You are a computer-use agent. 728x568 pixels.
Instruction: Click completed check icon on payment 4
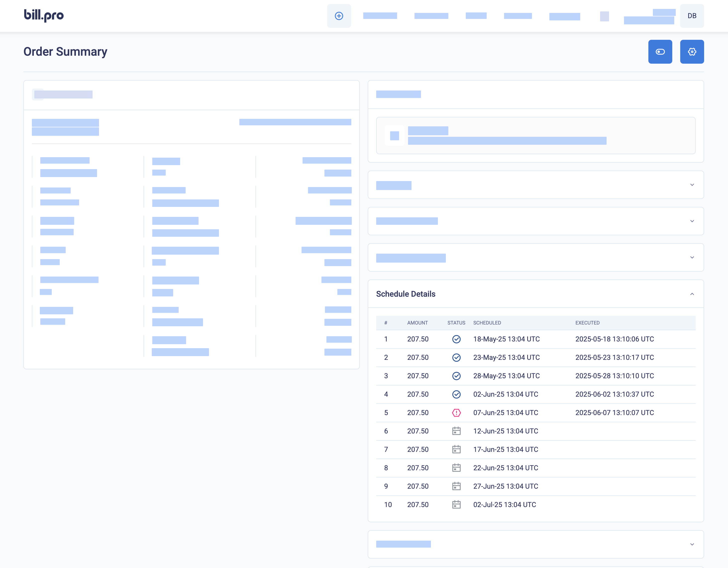pos(456,394)
